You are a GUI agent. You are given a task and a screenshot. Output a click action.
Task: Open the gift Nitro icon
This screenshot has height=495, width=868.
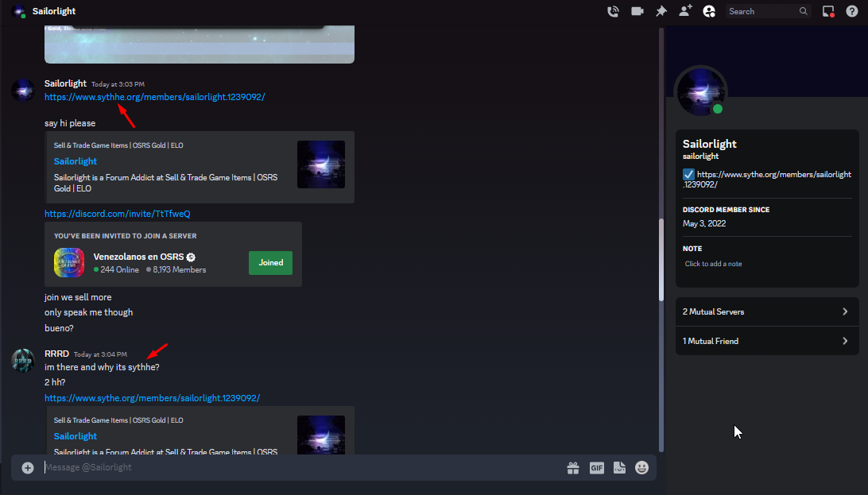click(573, 468)
